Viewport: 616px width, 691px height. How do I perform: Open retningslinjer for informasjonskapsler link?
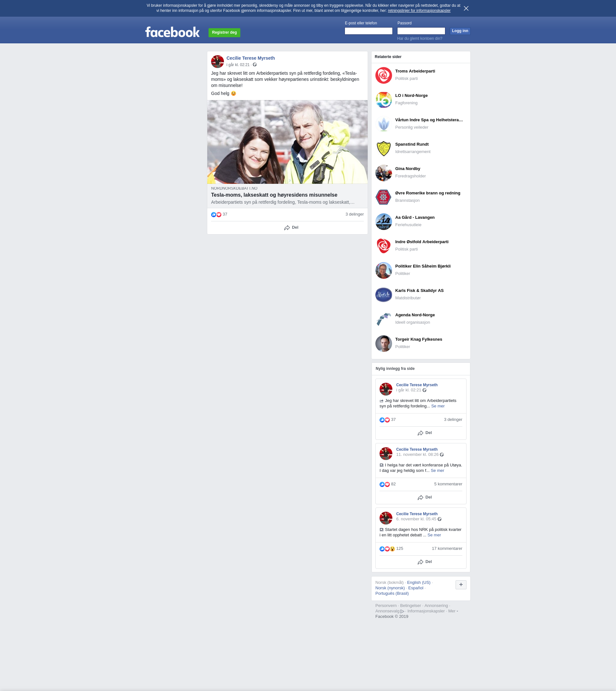419,11
